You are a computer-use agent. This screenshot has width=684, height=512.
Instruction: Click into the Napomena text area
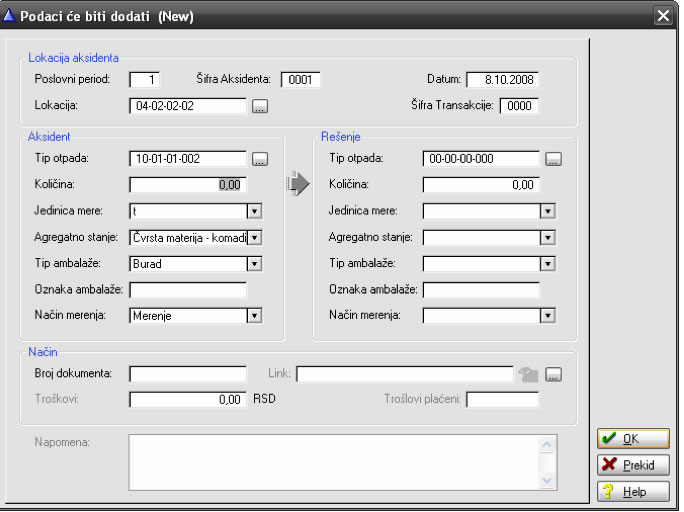click(330, 462)
